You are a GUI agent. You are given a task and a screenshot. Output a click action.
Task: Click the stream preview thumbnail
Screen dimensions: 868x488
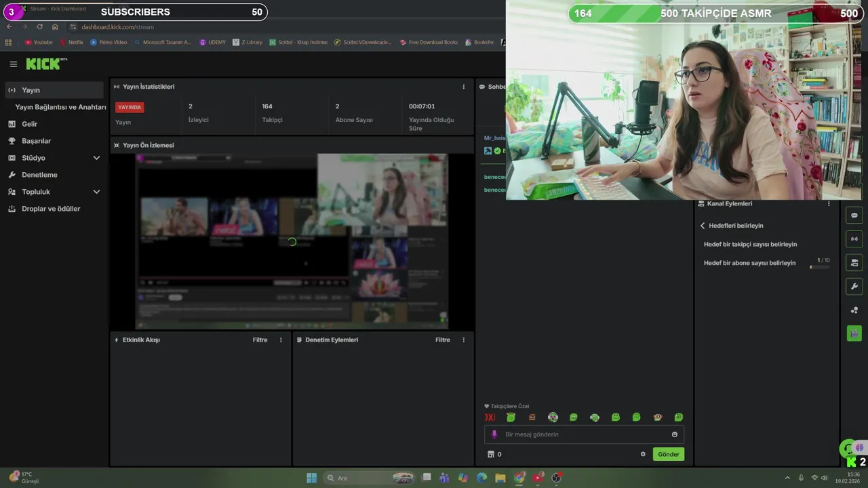click(292, 241)
